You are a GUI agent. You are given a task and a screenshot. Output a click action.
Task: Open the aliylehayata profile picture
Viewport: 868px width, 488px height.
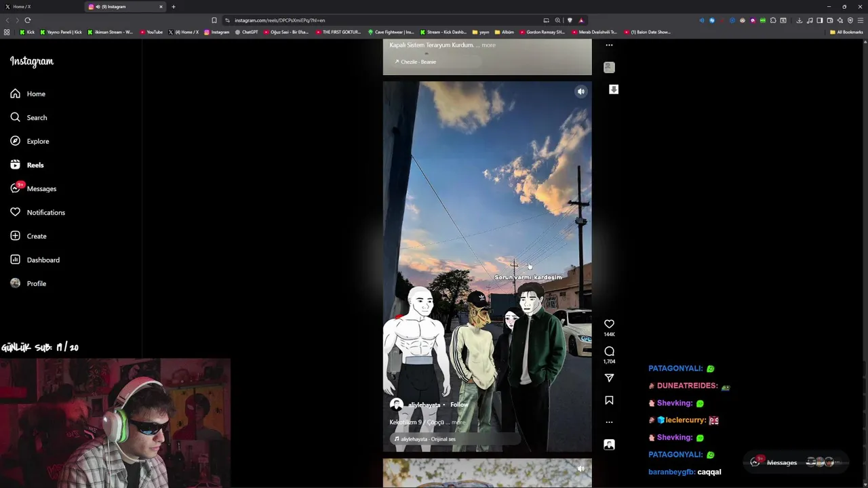point(397,405)
